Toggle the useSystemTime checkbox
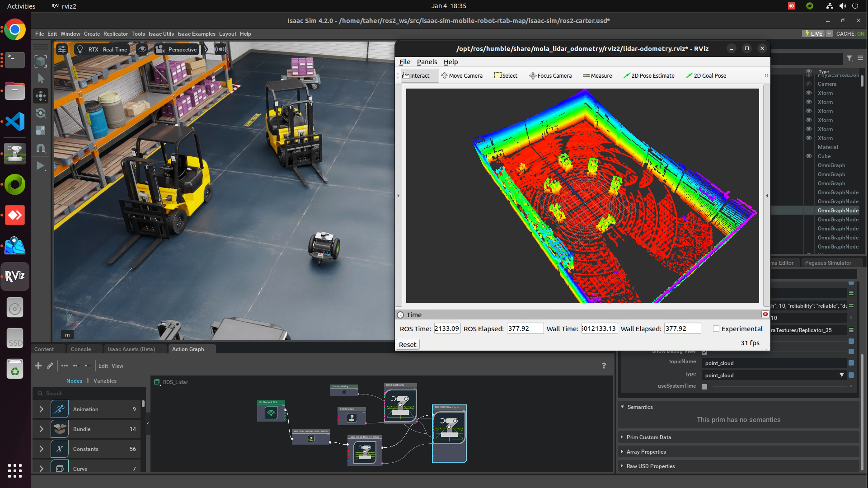This screenshot has width=868, height=488. point(704,386)
